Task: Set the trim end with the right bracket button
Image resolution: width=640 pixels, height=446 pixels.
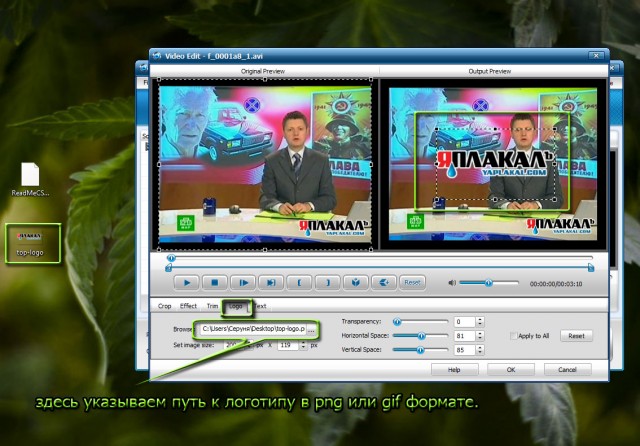Action: point(327,282)
